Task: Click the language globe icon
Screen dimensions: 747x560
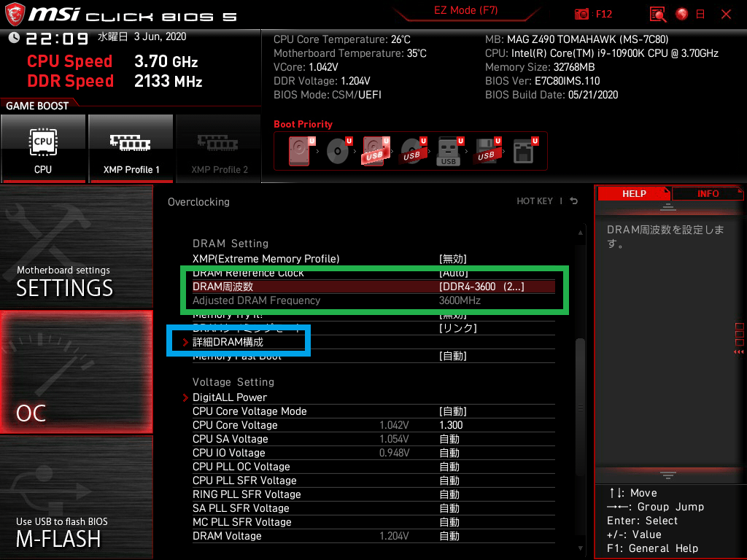Action: pos(682,14)
